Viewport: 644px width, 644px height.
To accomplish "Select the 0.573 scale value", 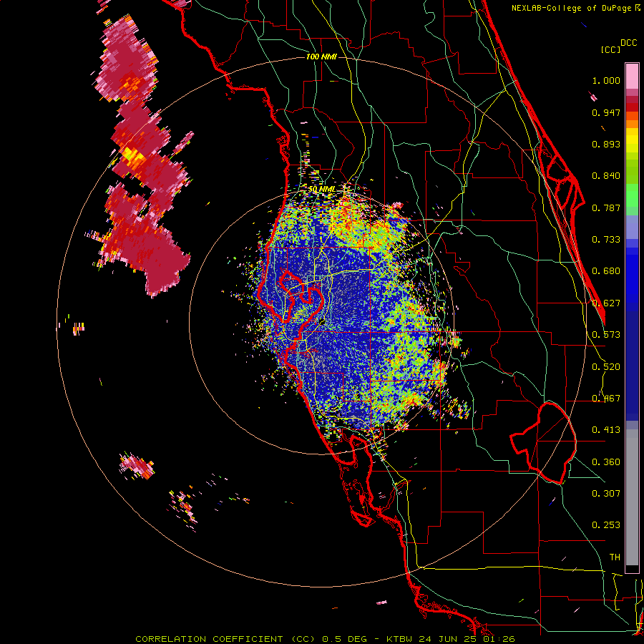I will [606, 335].
